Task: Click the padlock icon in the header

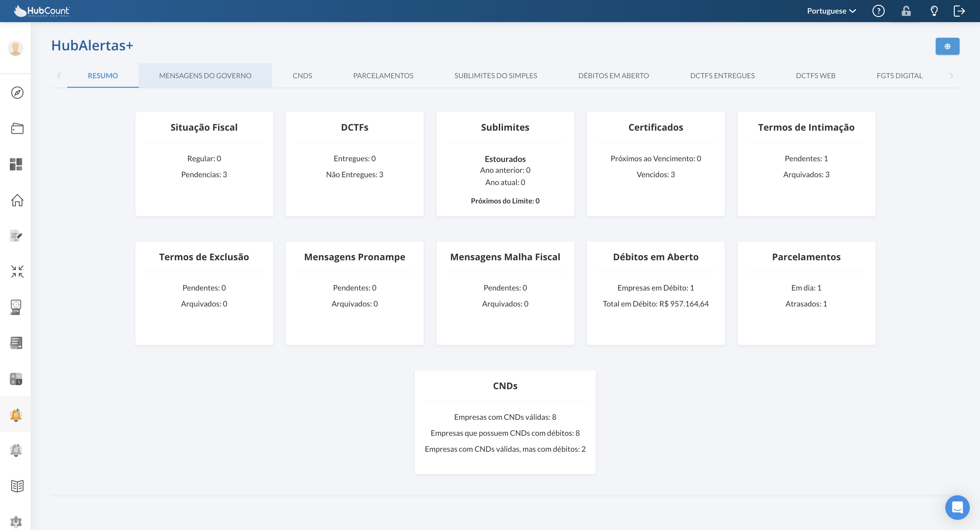Action: coord(906,11)
